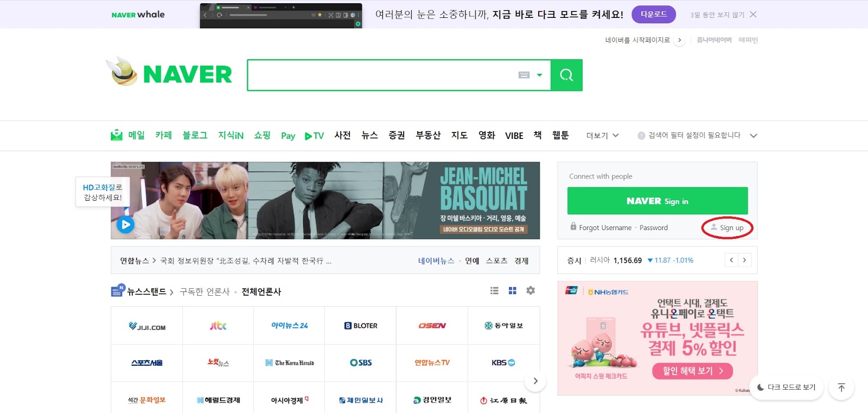Viewport: 868px width, 413px height.
Task: Open 네이버뉴스 link
Action: tap(436, 261)
